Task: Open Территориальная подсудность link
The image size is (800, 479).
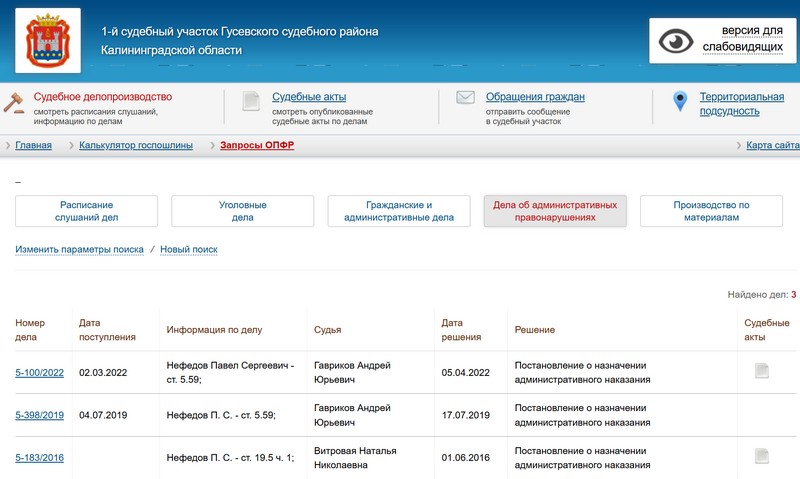Action: coord(741,104)
